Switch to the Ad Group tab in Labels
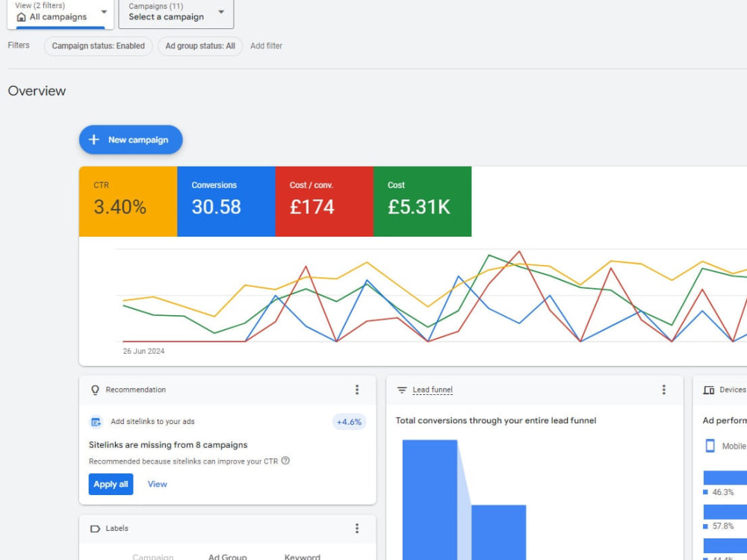The height and width of the screenshot is (560, 747). point(227,556)
